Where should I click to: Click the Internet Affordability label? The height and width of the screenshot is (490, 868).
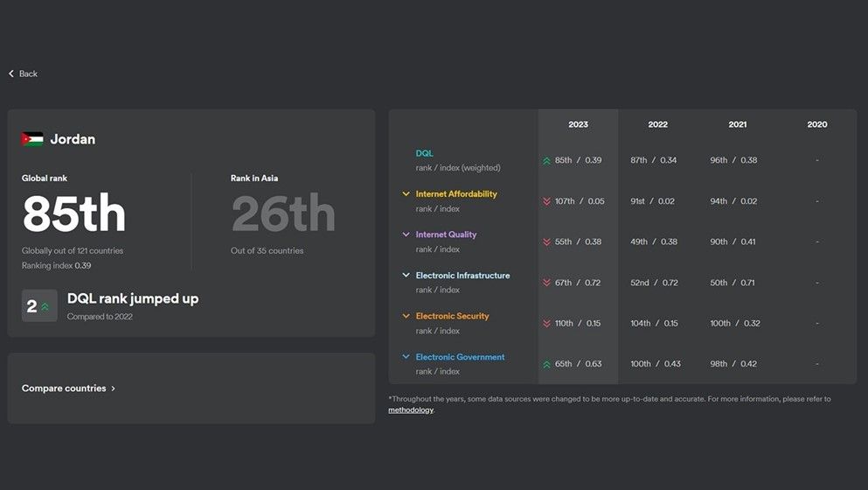(x=456, y=194)
